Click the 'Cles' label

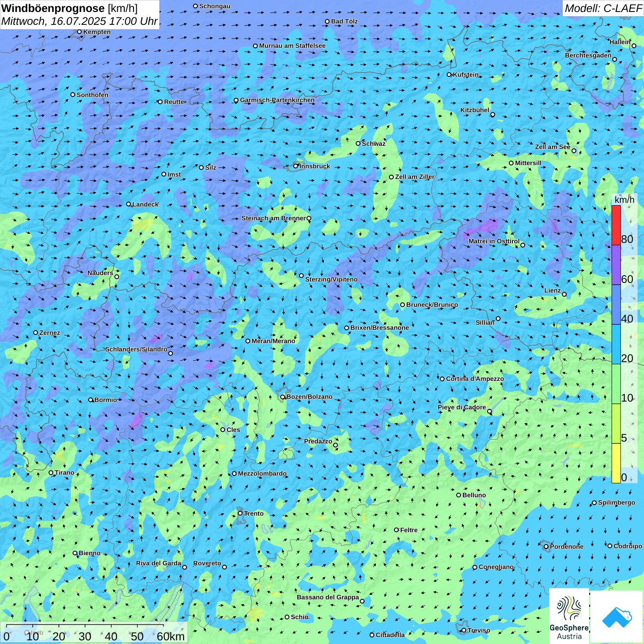pos(233,430)
